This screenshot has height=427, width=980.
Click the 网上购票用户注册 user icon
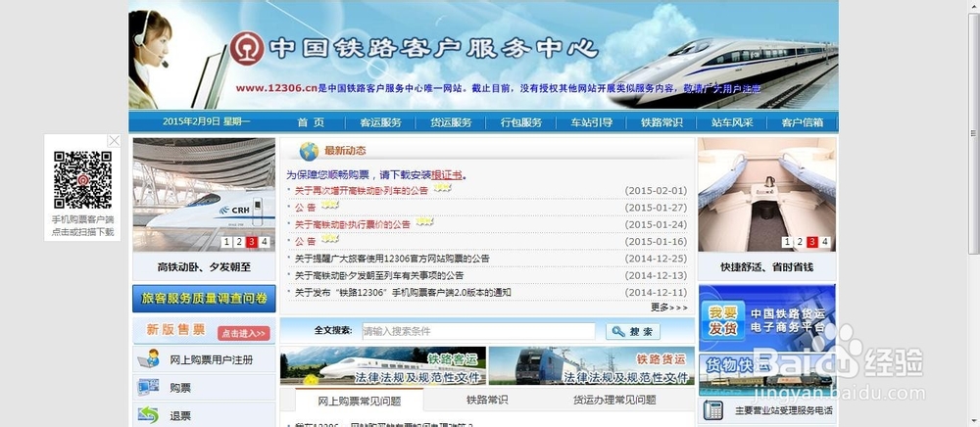(148, 359)
